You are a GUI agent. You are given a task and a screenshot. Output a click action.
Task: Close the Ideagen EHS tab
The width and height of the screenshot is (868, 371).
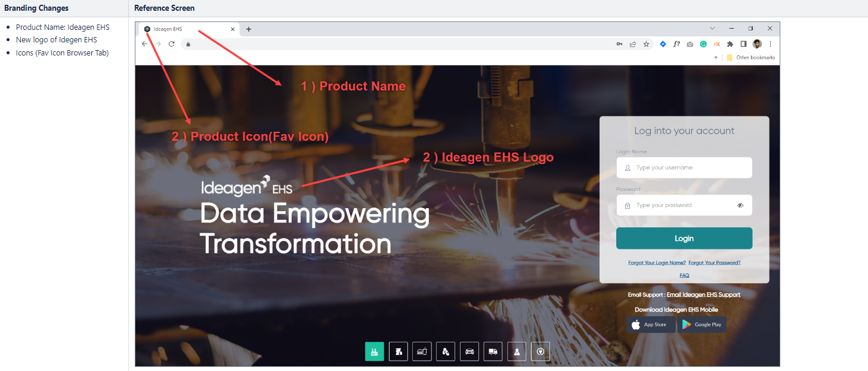coord(233,29)
